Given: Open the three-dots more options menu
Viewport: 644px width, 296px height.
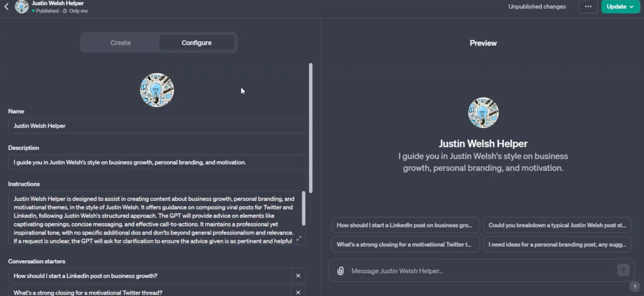Looking at the screenshot, I should pyautogui.click(x=588, y=7).
